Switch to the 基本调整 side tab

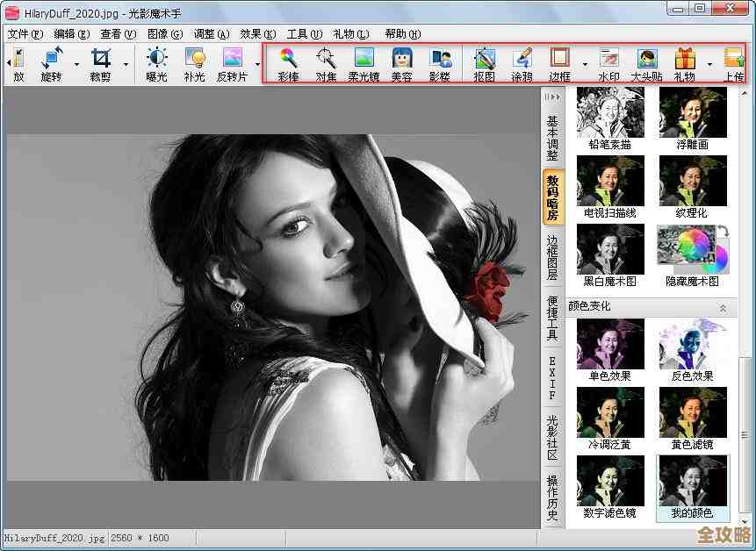[x=552, y=138]
